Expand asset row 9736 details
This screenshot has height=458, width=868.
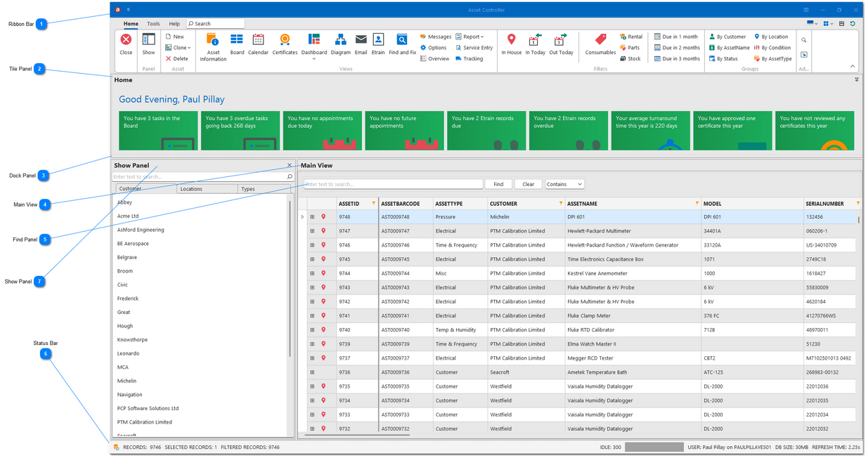[x=312, y=372]
